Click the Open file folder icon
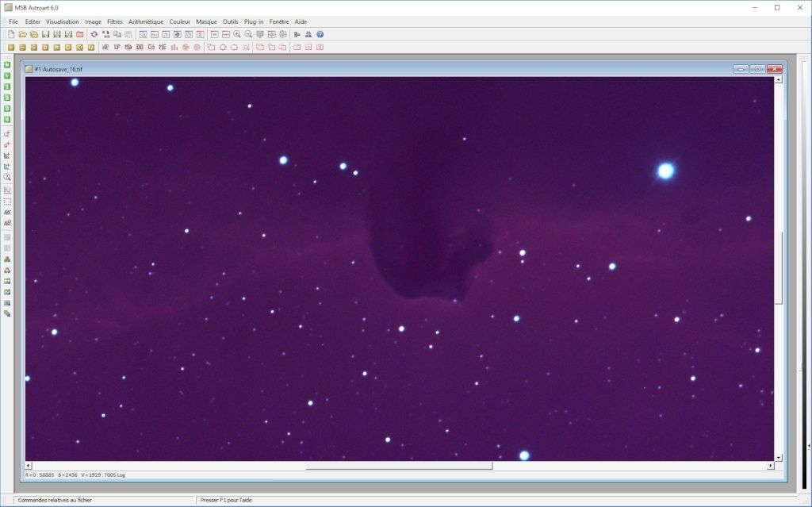812x507 pixels. click(x=22, y=34)
